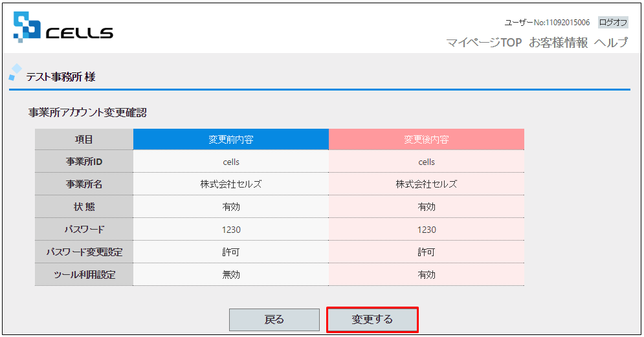Open マイページTOP menu item
The width and height of the screenshot is (644, 337).
484,42
